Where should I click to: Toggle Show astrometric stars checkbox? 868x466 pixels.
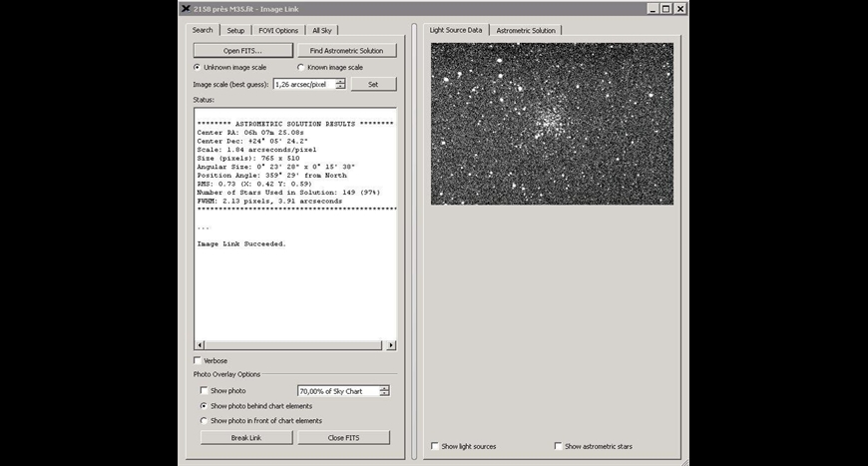point(559,446)
